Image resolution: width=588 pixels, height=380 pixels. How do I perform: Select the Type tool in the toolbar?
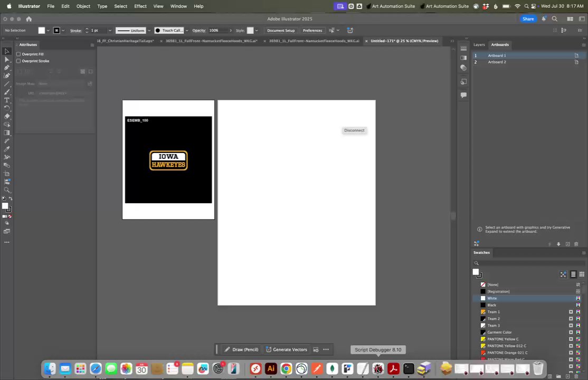pyautogui.click(x=7, y=100)
